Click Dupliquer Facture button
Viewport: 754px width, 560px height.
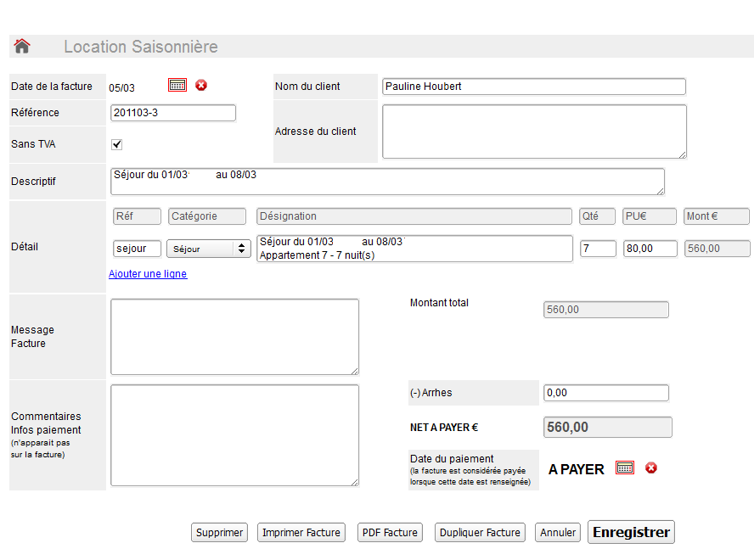(x=480, y=533)
